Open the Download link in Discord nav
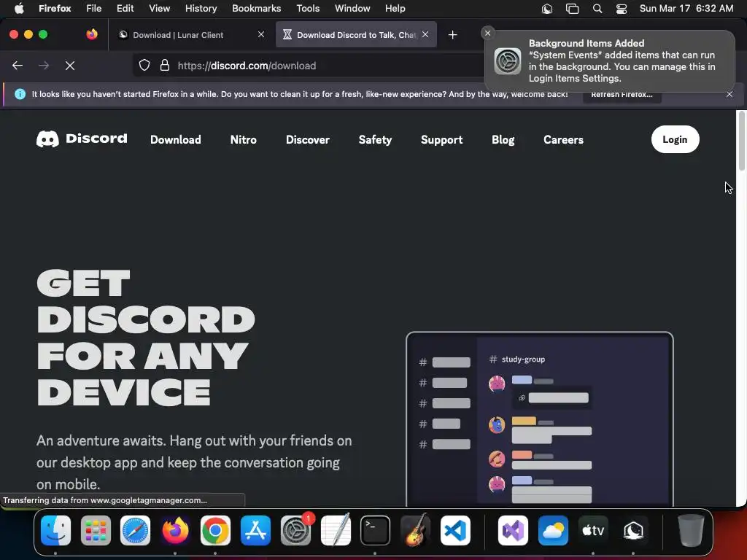The height and width of the screenshot is (560, 747). (176, 139)
